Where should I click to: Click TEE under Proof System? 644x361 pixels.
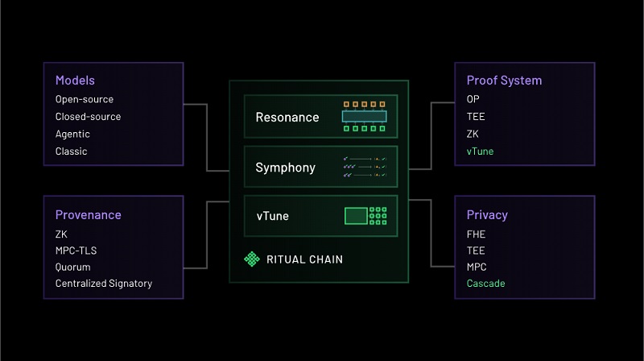476,116
